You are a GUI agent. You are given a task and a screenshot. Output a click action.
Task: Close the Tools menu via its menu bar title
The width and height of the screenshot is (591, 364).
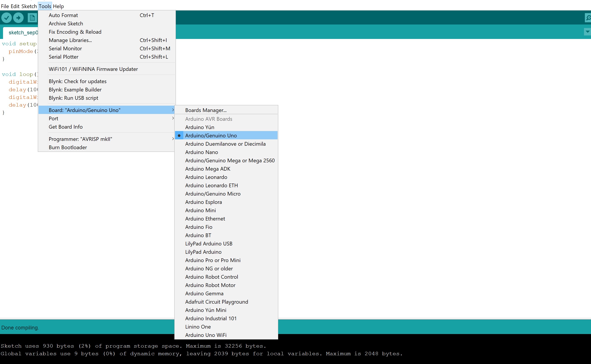[45, 6]
